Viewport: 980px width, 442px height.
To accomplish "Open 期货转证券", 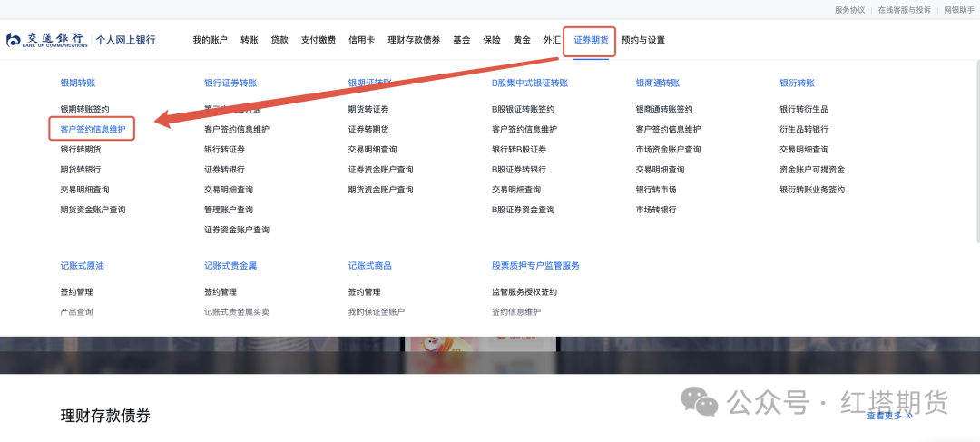I will click(368, 110).
